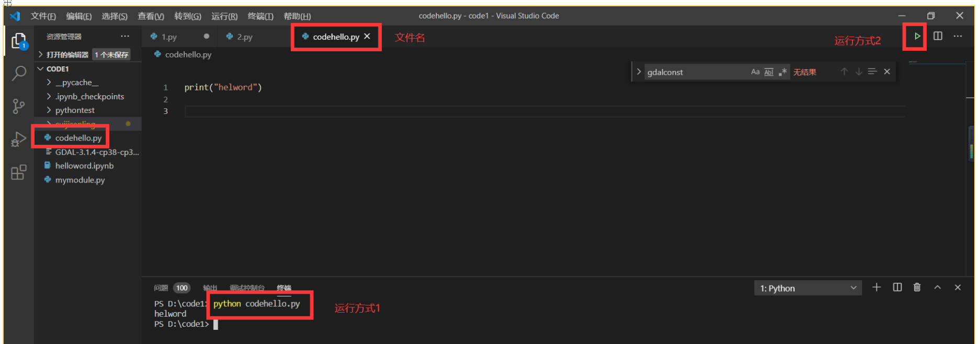Screen dimensions: 980x344
Task: Switch to the 调试控制台 panel tab
Action: pyautogui.click(x=247, y=288)
